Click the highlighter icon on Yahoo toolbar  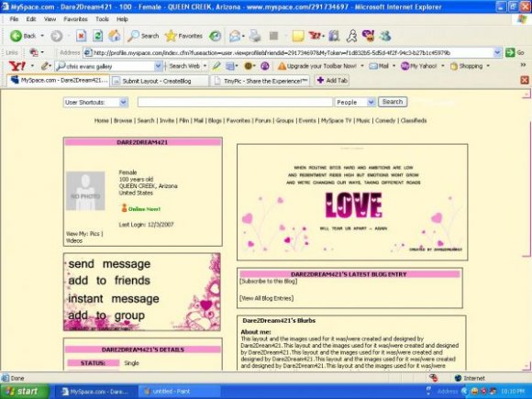(x=216, y=66)
